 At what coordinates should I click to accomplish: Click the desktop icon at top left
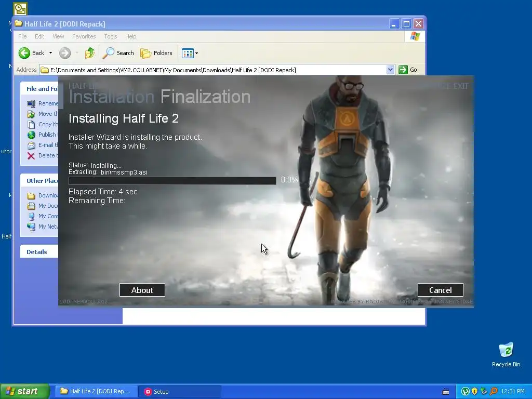click(20, 9)
